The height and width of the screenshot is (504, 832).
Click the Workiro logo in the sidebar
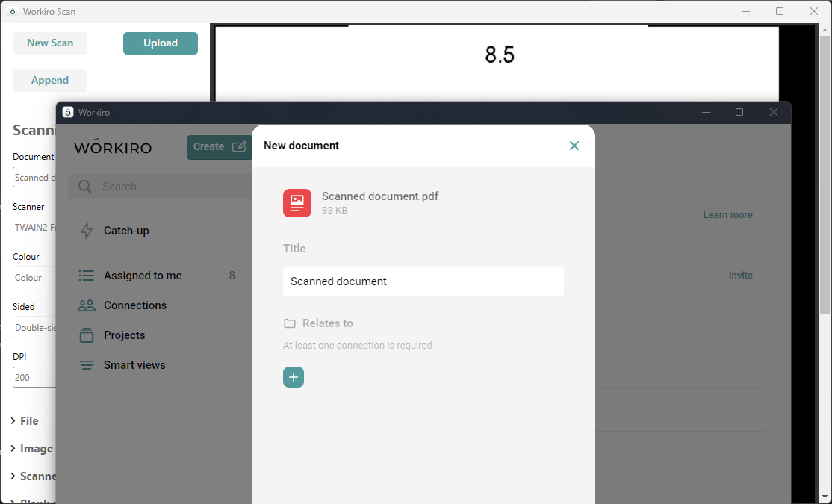[x=113, y=147]
